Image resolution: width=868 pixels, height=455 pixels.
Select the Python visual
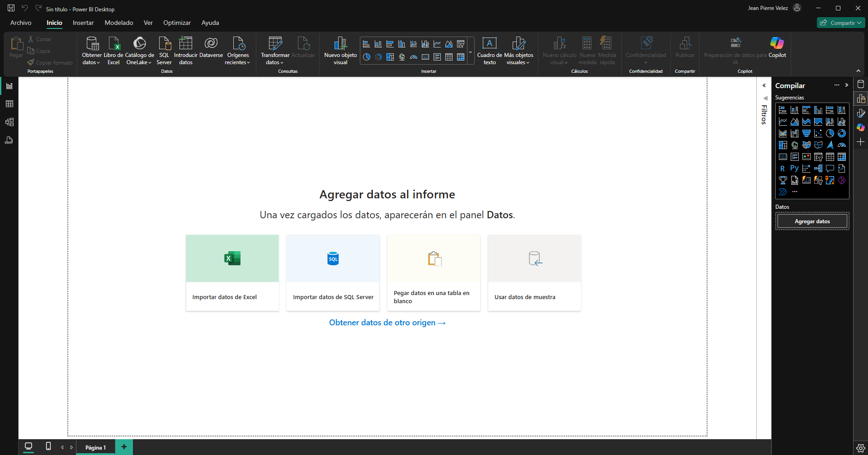[794, 169]
